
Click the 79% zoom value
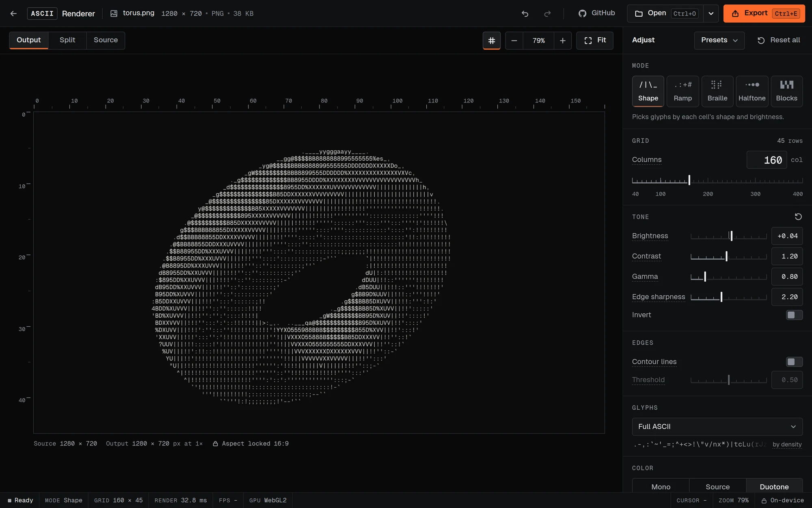coord(538,41)
